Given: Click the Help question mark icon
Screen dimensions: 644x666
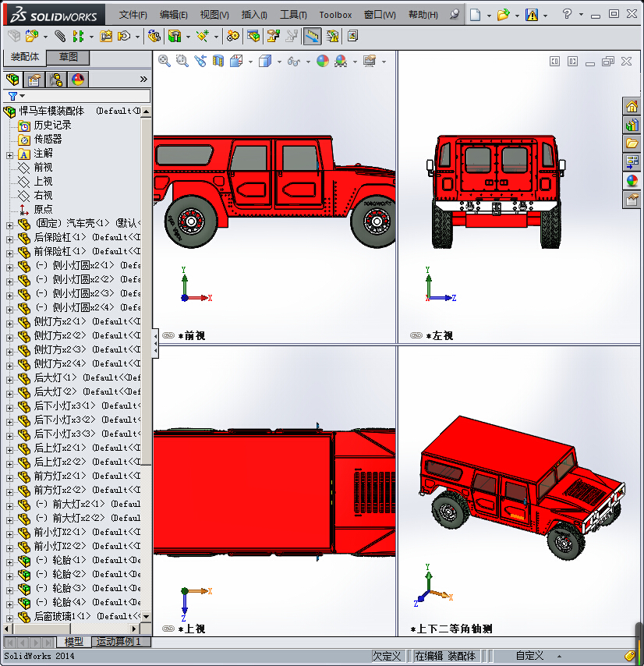Looking at the screenshot, I should (567, 15).
